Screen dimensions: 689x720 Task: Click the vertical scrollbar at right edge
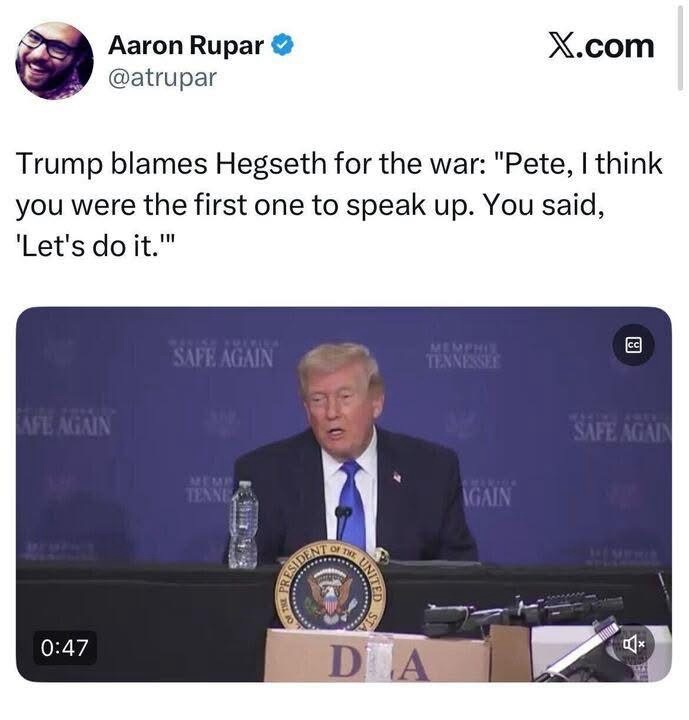(x=680, y=48)
